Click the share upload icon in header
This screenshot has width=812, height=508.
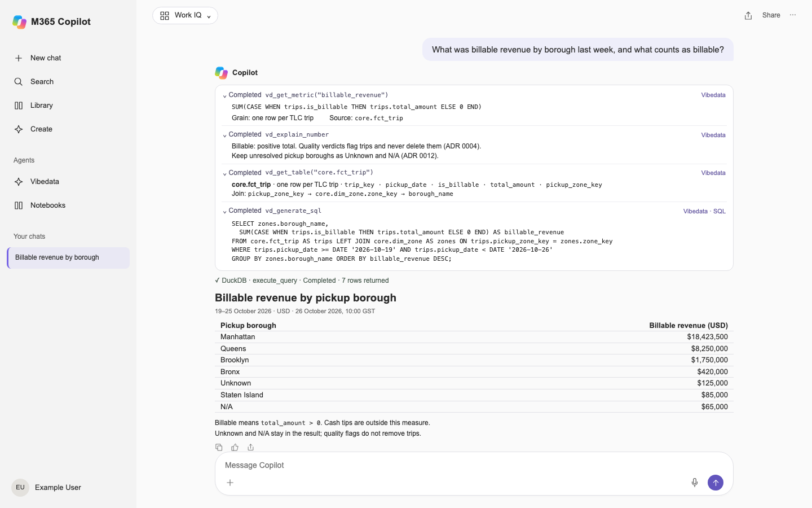[x=748, y=16]
